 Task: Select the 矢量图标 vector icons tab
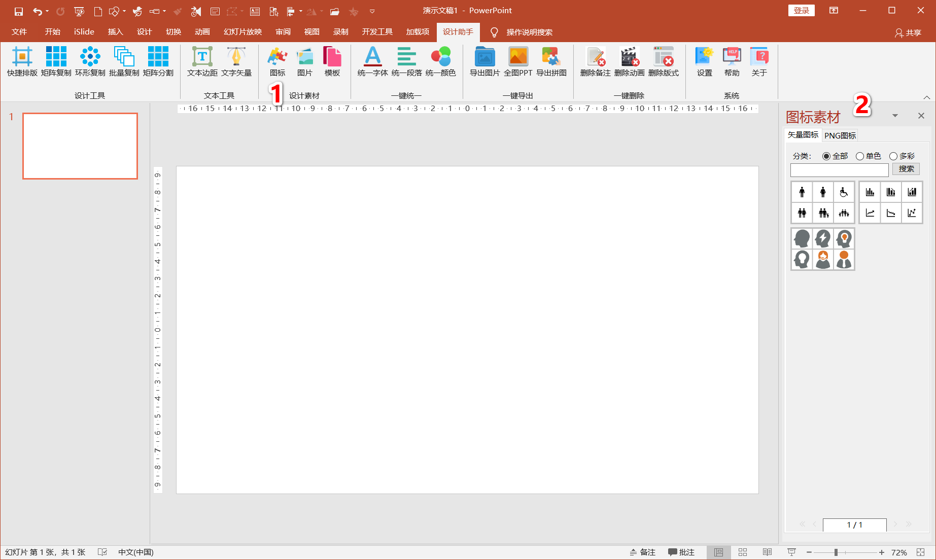tap(803, 135)
